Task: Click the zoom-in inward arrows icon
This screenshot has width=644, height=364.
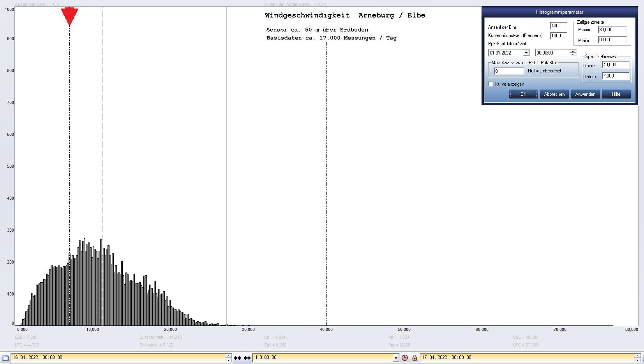Action: pos(237,357)
